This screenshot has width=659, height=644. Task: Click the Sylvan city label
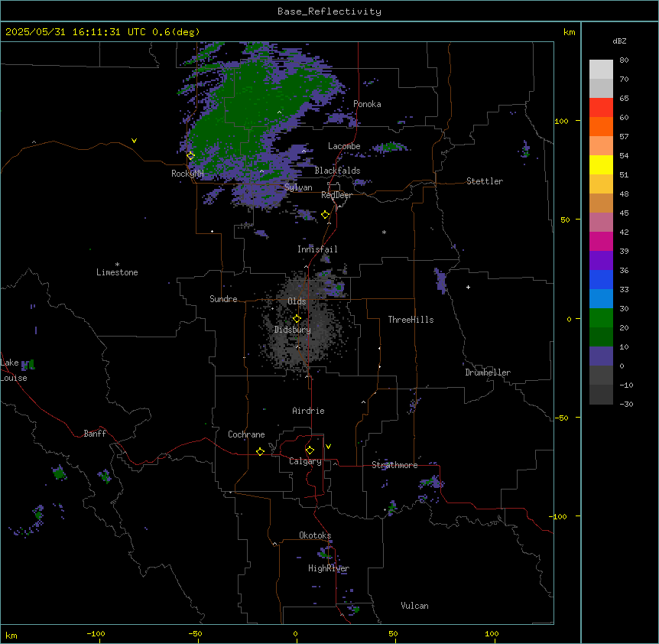coord(298,187)
